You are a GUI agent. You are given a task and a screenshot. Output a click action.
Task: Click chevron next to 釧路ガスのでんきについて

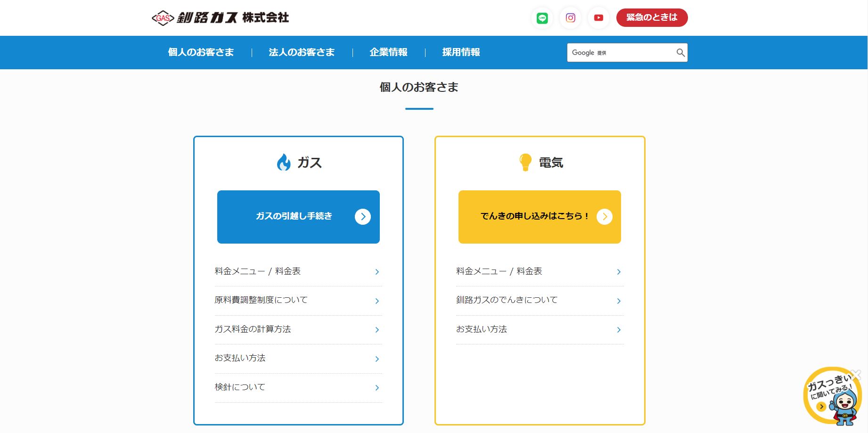[x=619, y=301]
